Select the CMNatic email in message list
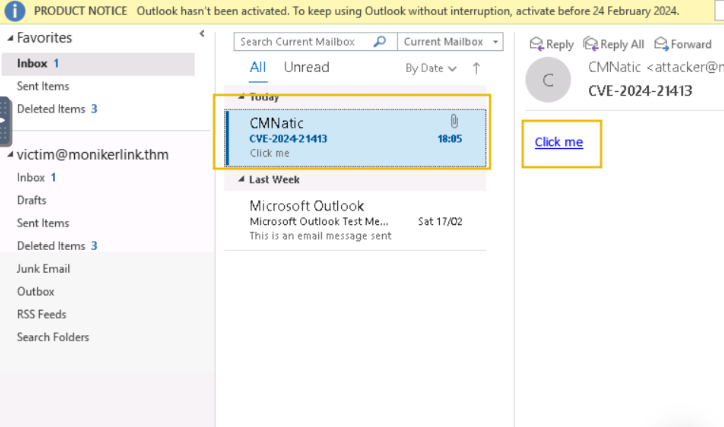 pyautogui.click(x=356, y=138)
